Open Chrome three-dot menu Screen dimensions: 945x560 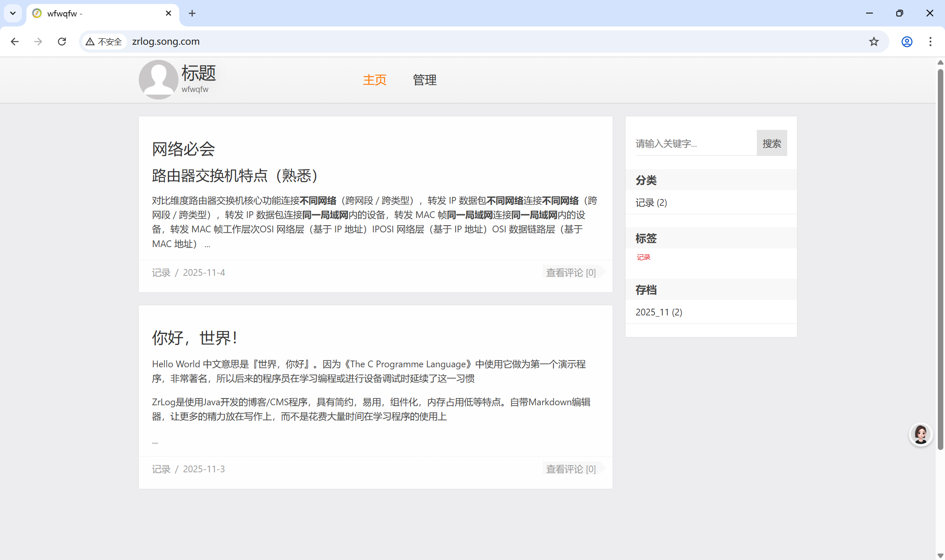930,41
